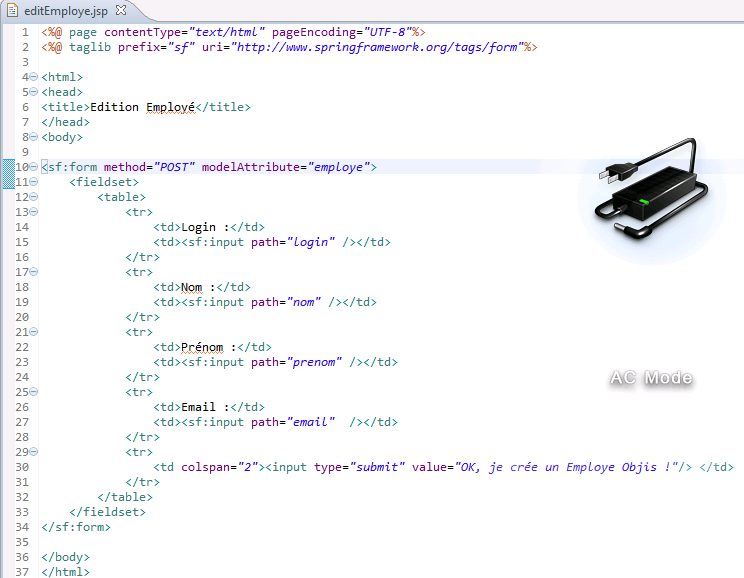Click the closing </sf:form> tag on line 34
The width and height of the screenshot is (744, 578).
[76, 527]
